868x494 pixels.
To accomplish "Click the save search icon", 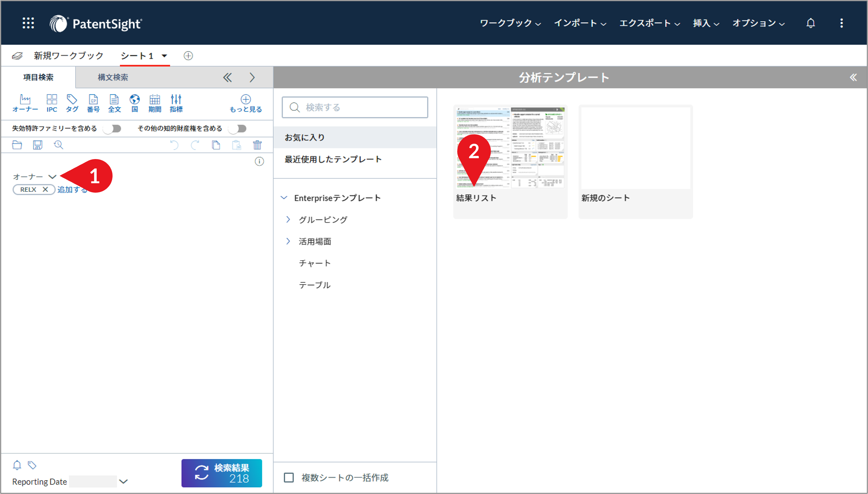I will pos(37,145).
